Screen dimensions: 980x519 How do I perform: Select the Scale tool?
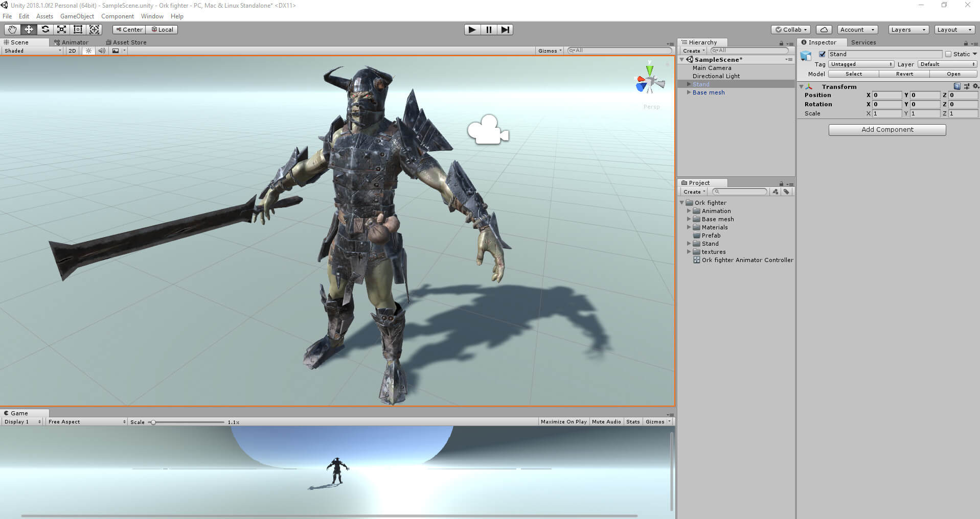[x=61, y=30]
